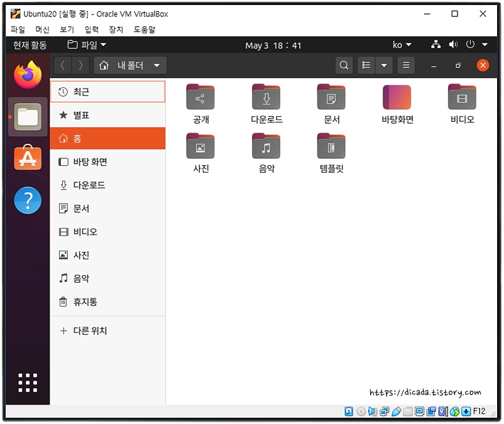504x424 pixels.
Task: Select 문서 in the sidebar
Action: 107,208
